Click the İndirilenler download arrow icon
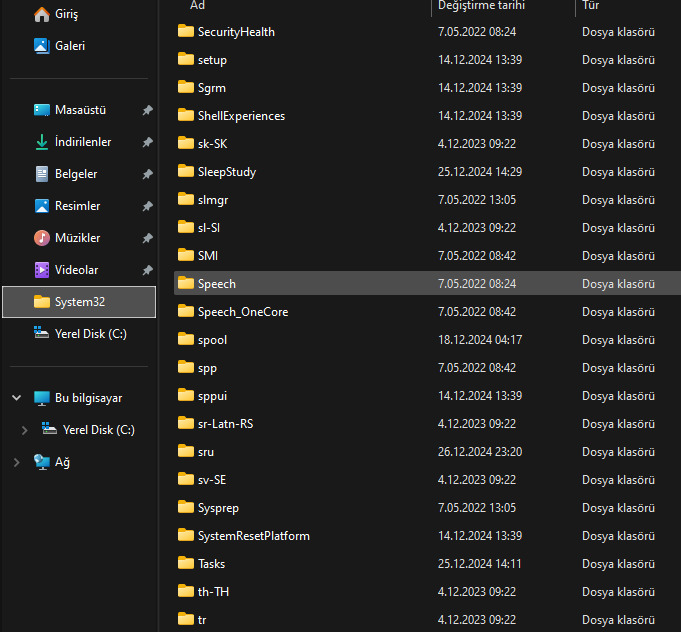This screenshot has width=681, height=632. [x=42, y=142]
